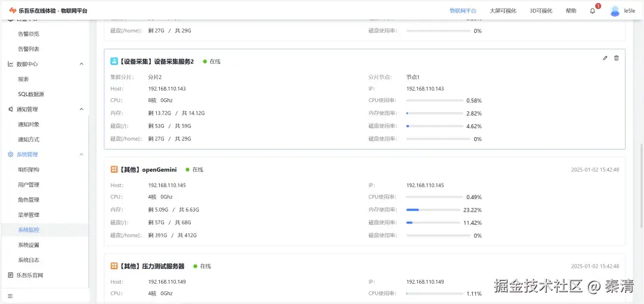
Task: Click the 0.58% CPU usage bar of 设备采集服务2
Action: 435,101
